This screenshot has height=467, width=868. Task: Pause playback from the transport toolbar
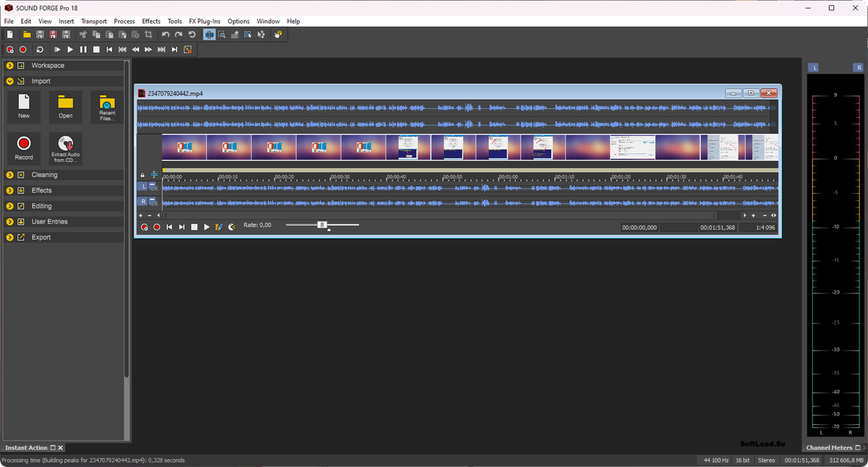[x=83, y=50]
